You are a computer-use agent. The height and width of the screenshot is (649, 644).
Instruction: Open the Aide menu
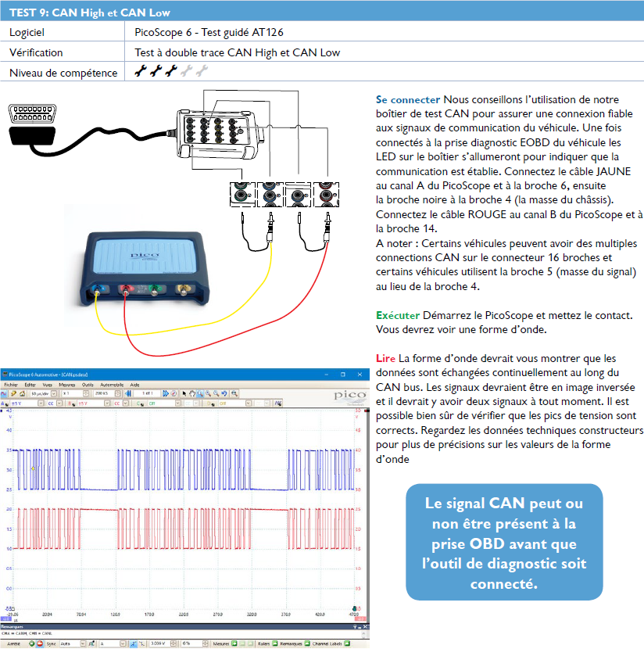coord(135,385)
